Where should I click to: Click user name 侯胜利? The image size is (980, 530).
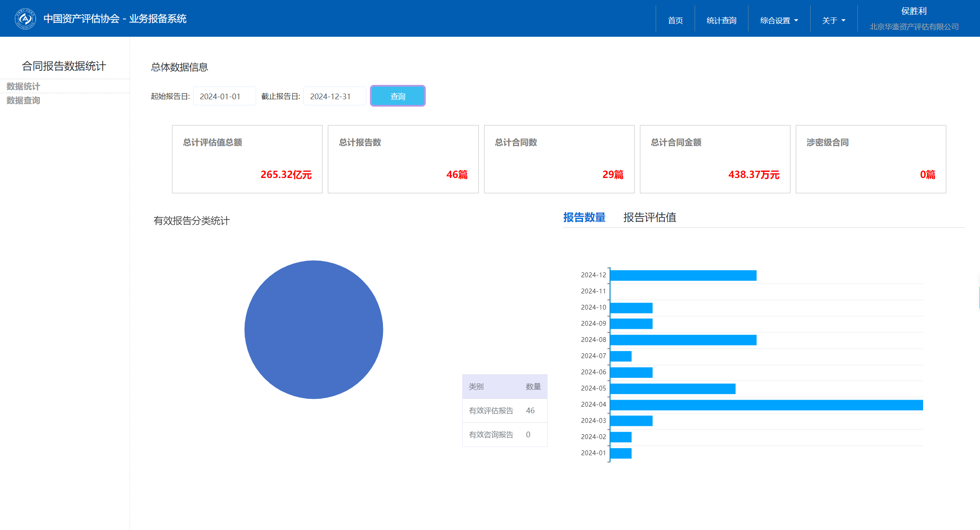pyautogui.click(x=913, y=11)
